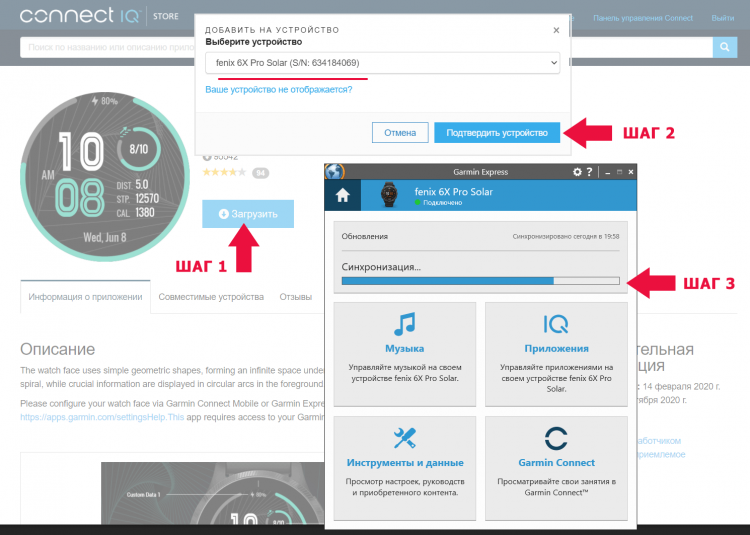
Task: Switch to Информация о приложении tab
Action: click(x=85, y=297)
